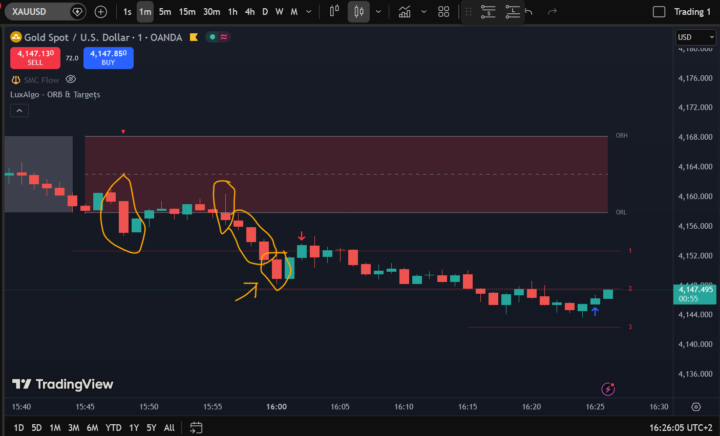Click the add symbol plus icon

(x=101, y=12)
